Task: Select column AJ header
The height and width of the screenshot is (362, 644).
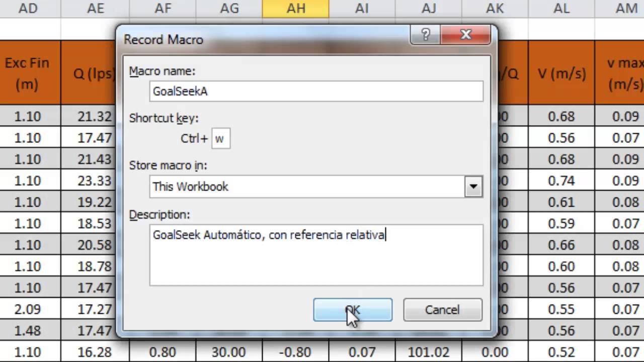Action: coord(429,8)
